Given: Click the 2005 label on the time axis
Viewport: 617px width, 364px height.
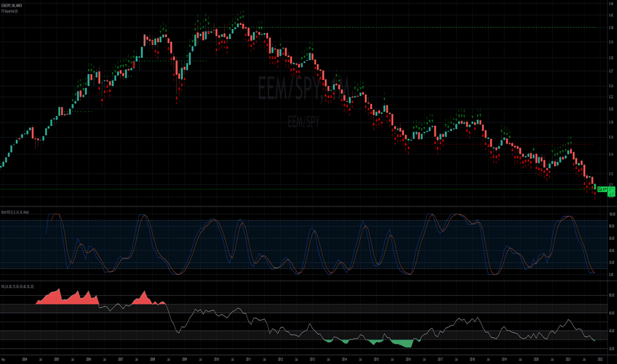Looking at the screenshot, I should point(57,359).
